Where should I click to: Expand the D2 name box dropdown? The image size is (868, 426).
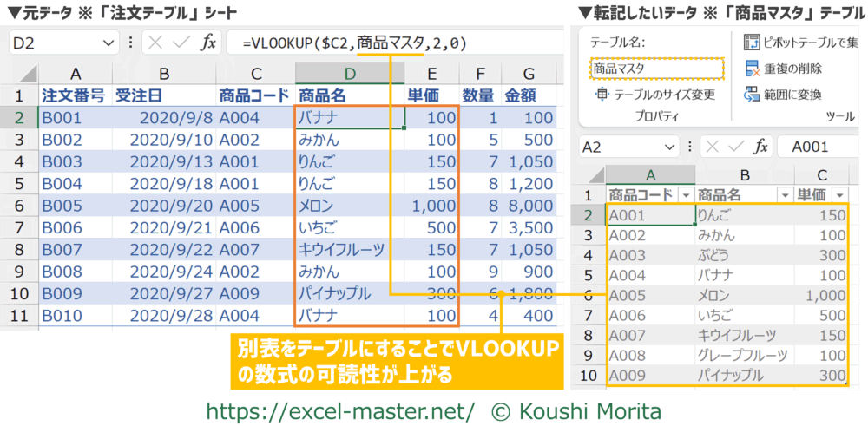coord(108,43)
